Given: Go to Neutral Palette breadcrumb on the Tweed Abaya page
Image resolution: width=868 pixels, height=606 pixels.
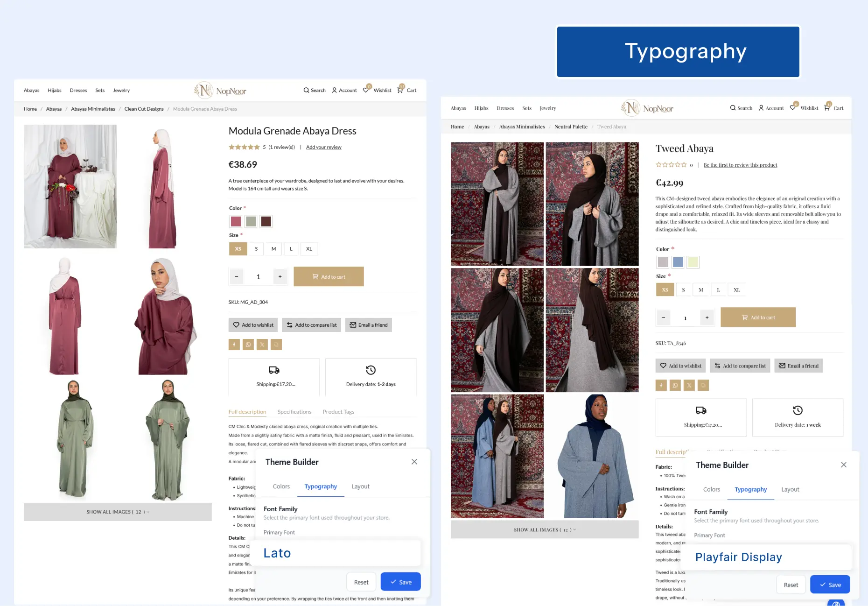Looking at the screenshot, I should click(571, 127).
